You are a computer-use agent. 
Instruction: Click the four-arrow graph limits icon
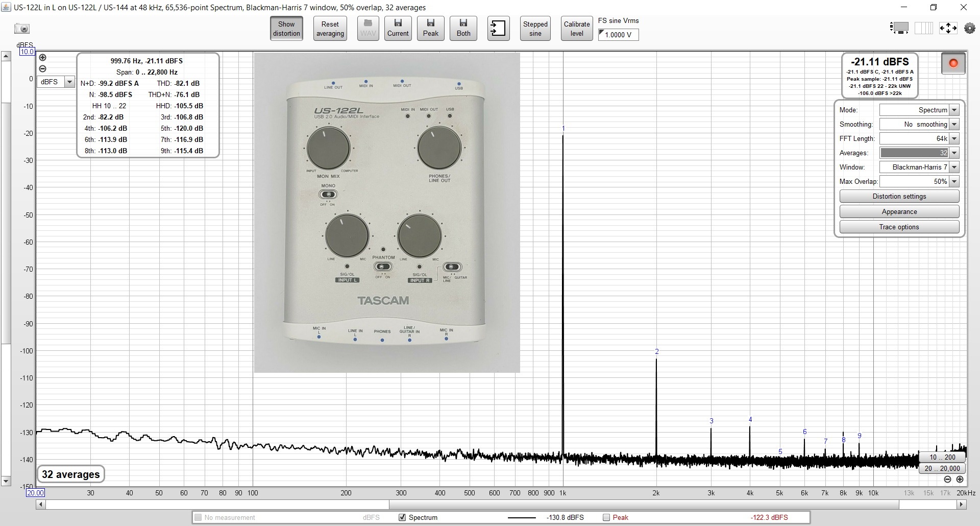[x=948, y=28]
